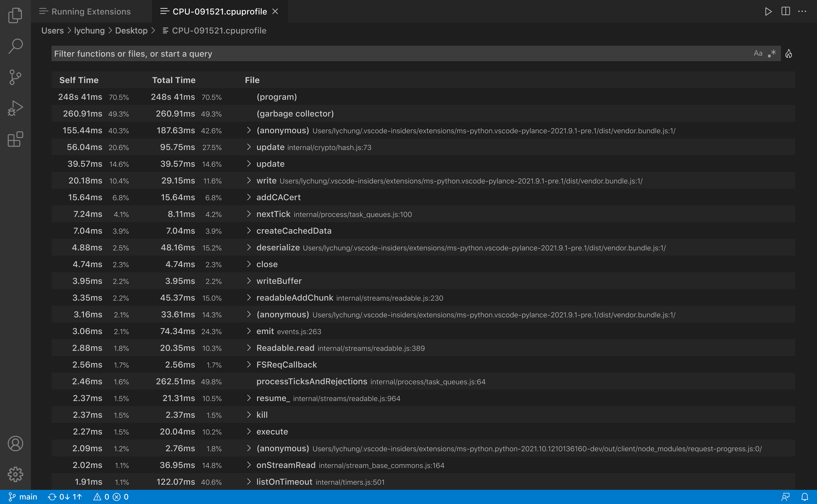Image resolution: width=817 pixels, height=504 pixels.
Task: Open the Accounts menu
Action: [15, 443]
